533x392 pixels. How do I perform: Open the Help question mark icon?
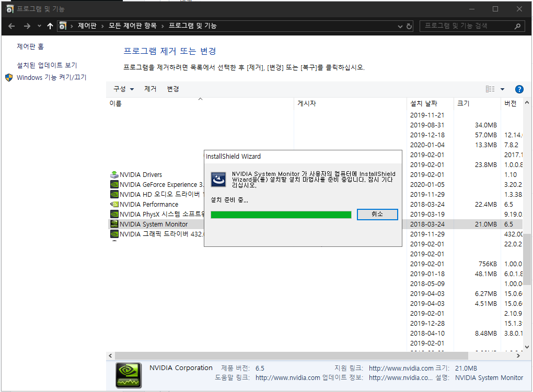519,89
